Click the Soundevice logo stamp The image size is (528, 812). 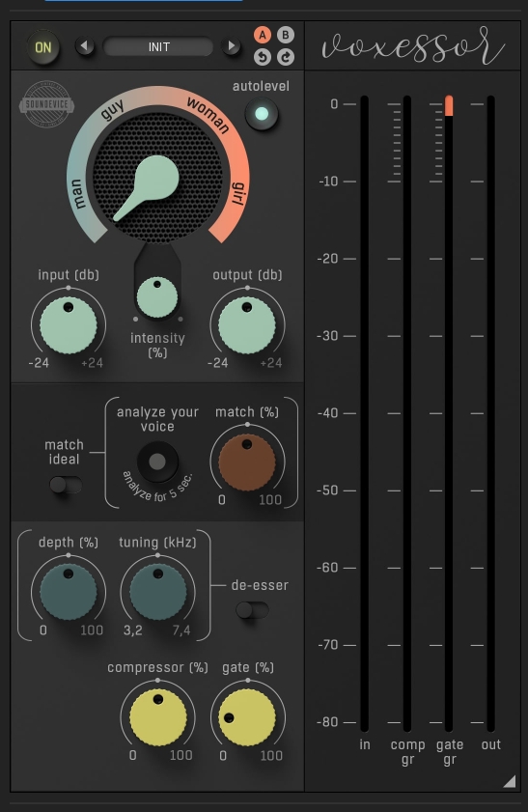pyautogui.click(x=46, y=104)
